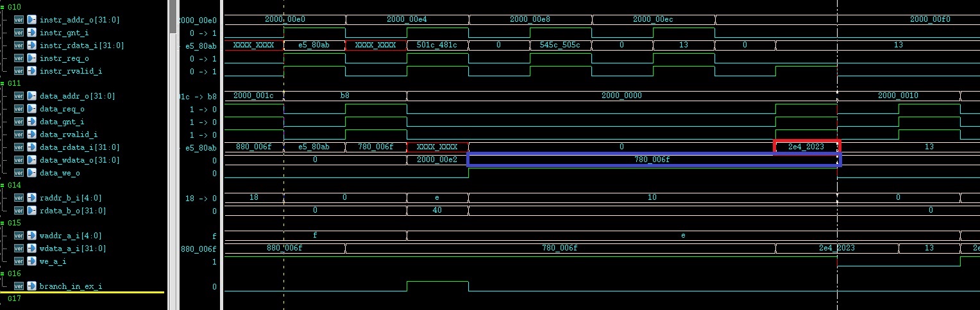Click the 2000_00e4 segment on instr_addr_o waveform
This screenshot has height=310, width=980.
point(407,20)
